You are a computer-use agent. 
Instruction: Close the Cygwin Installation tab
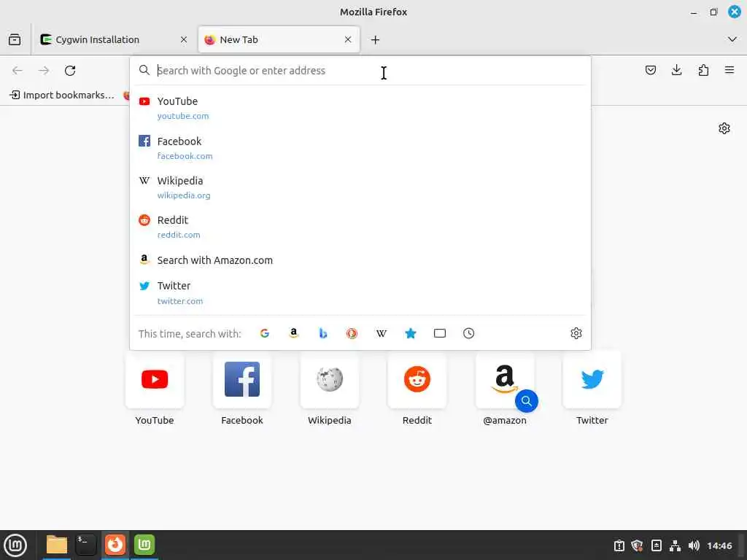click(184, 39)
